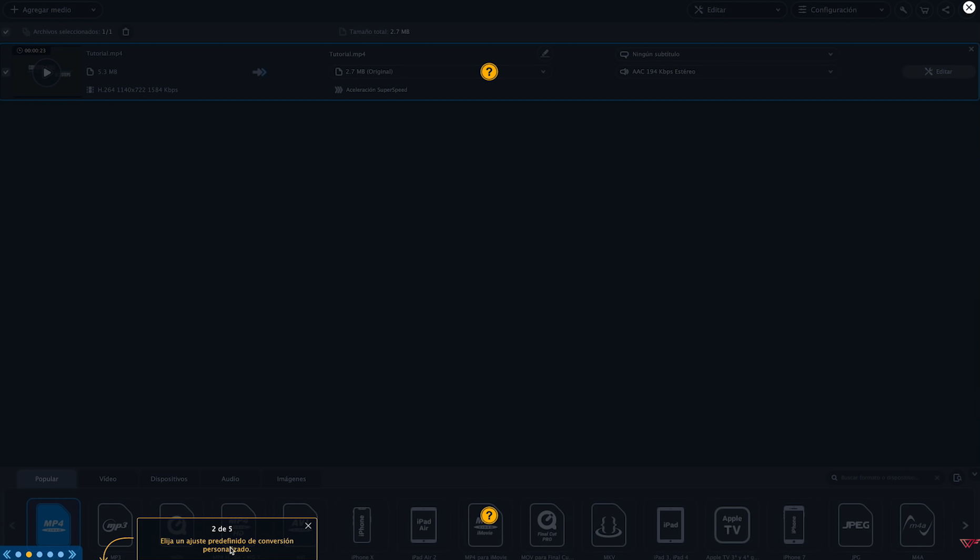The width and height of the screenshot is (980, 560).
Task: Jump to the third tutorial step dot
Action: click(39, 554)
